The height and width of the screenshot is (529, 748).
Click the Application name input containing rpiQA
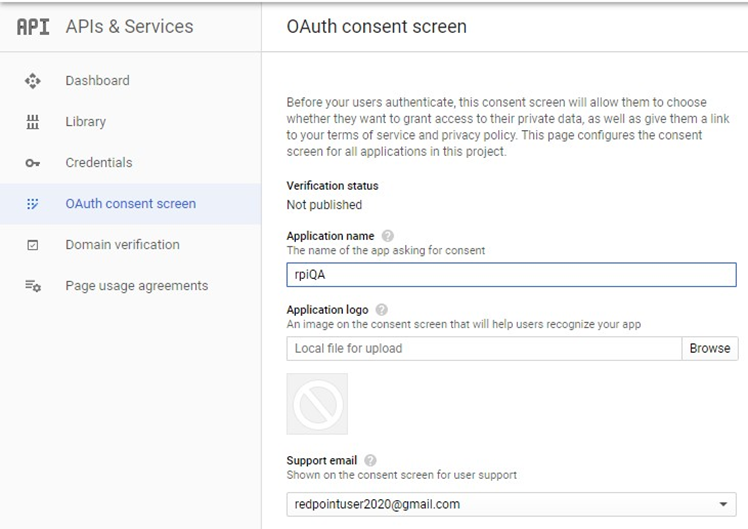tap(510, 275)
